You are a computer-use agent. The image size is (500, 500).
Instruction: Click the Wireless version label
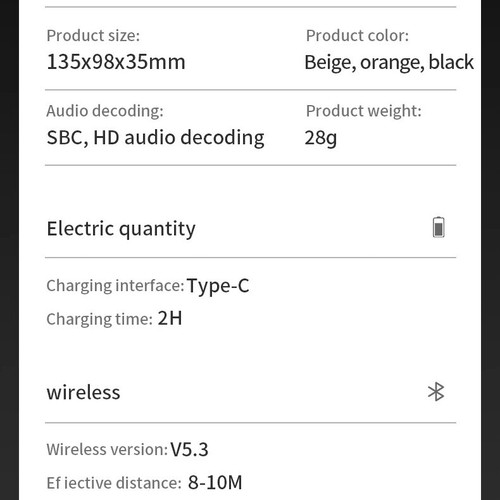pos(107,450)
